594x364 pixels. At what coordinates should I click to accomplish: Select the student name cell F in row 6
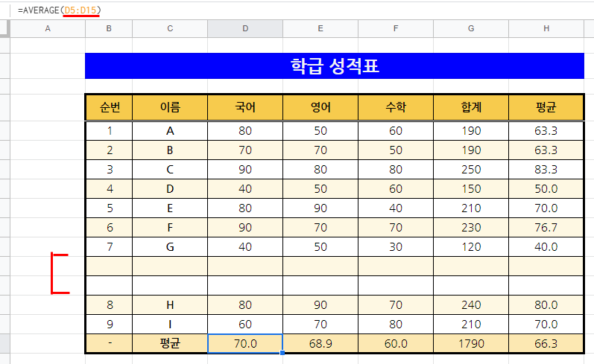[170, 227]
